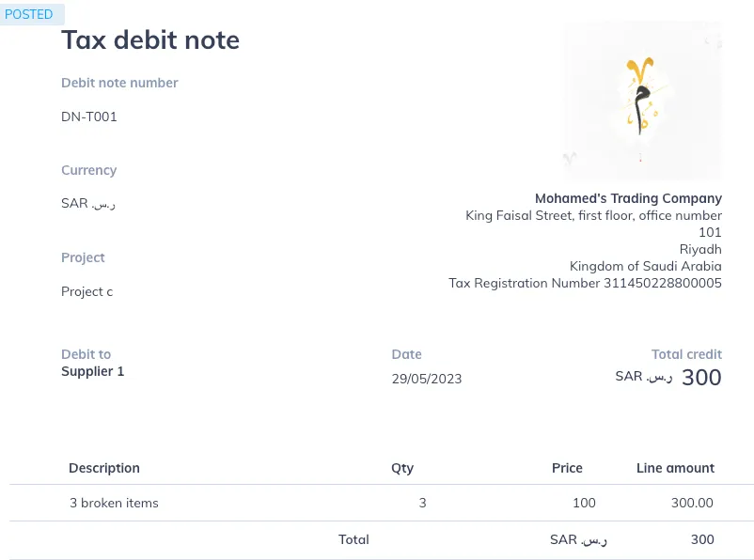Screen dimensions: 754x560
Task: Open the Supplier 1 link
Action: pyautogui.click(x=93, y=372)
